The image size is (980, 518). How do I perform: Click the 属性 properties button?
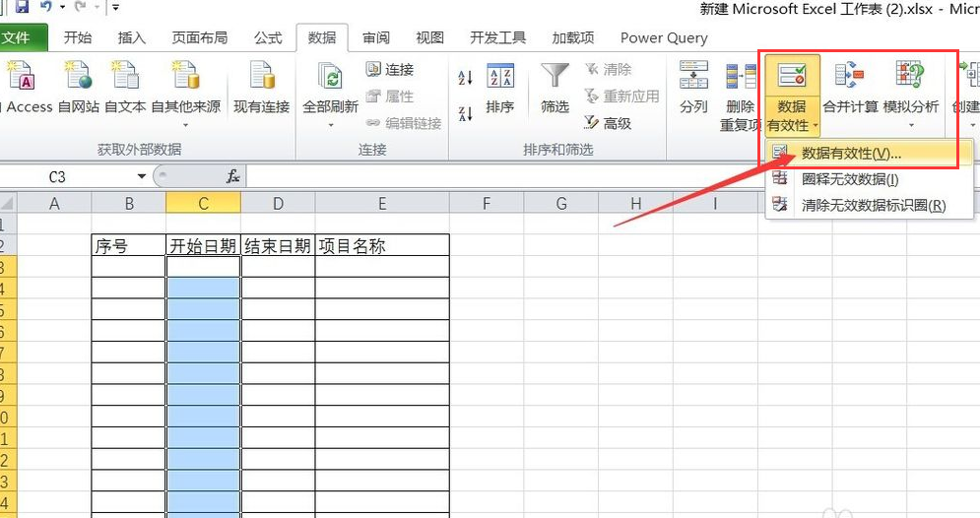pos(390,97)
